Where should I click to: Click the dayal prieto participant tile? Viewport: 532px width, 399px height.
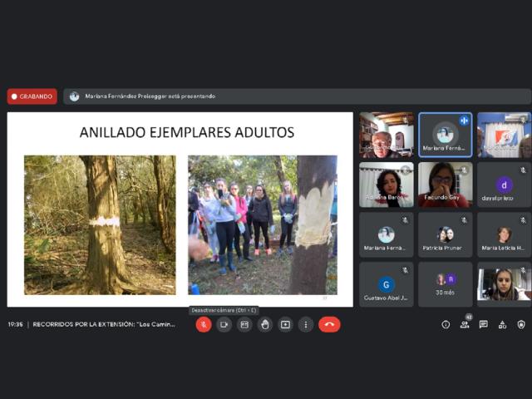[504, 185]
